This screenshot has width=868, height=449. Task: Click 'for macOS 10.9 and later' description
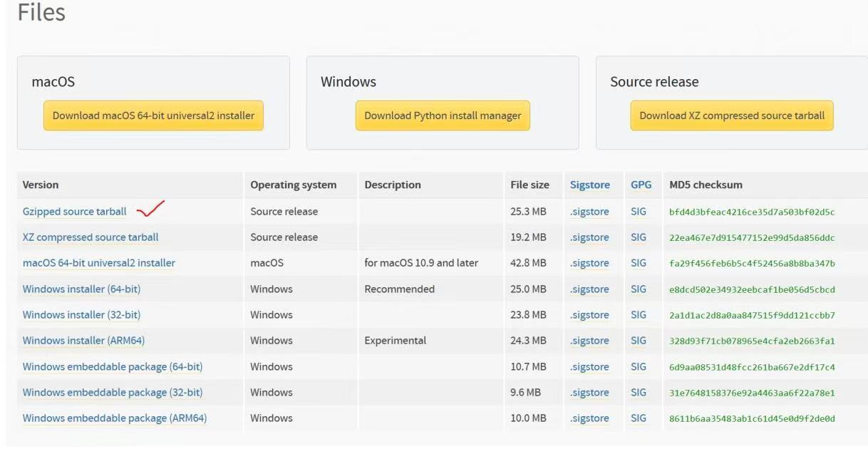click(x=421, y=263)
